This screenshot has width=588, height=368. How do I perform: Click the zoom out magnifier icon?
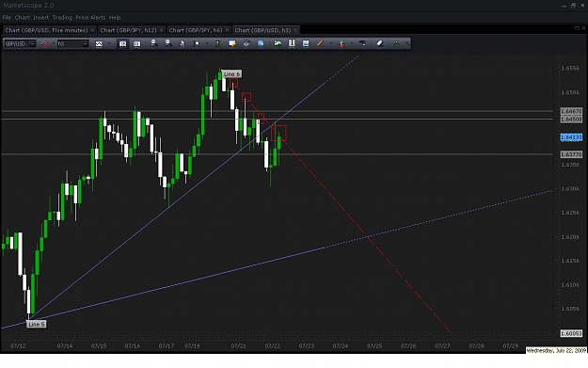(168, 43)
